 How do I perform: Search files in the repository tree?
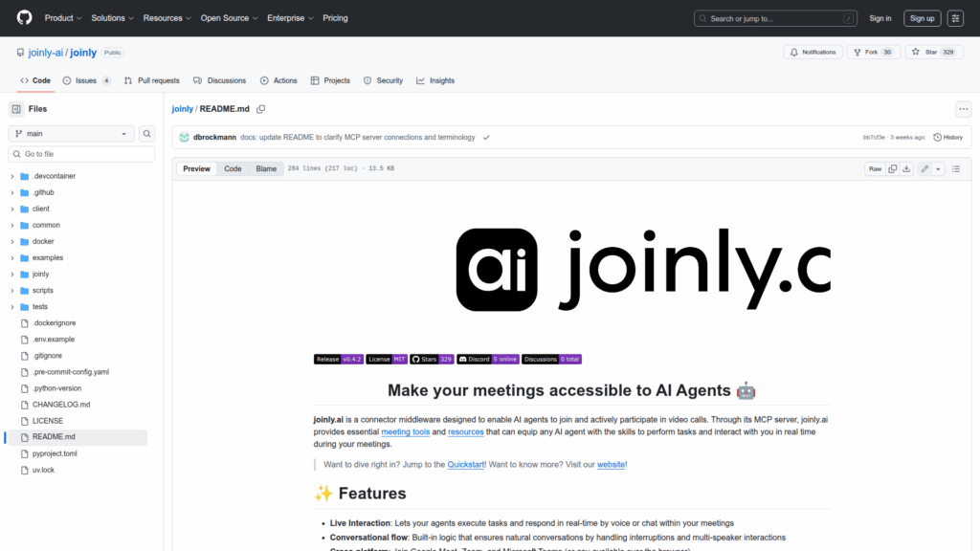[x=146, y=134]
